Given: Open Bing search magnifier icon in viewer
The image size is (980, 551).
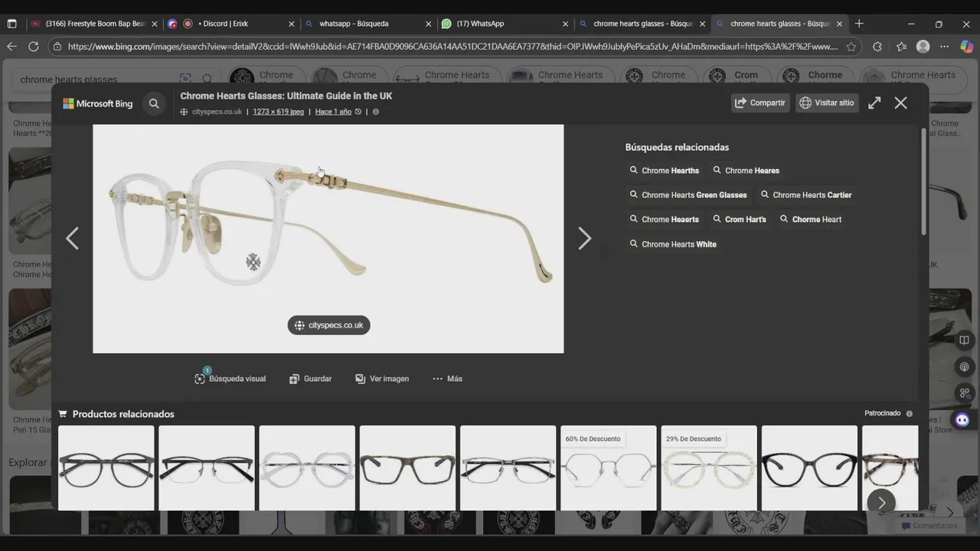Looking at the screenshot, I should 154,103.
